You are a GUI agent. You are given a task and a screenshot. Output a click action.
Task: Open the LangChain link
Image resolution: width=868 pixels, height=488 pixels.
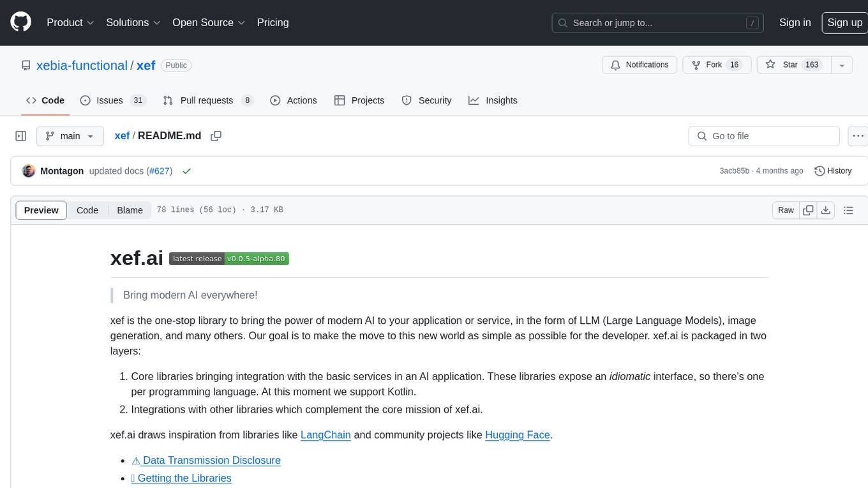(325, 435)
